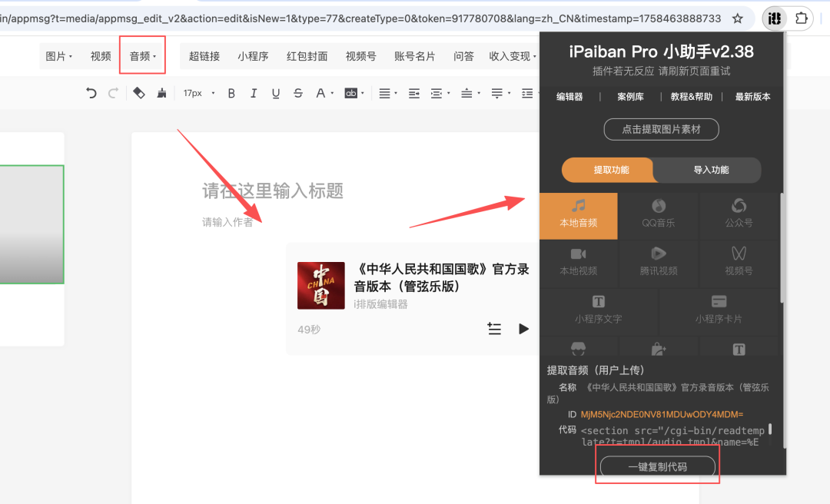Image resolution: width=830 pixels, height=504 pixels.
Task: Open the 编辑器 link in iPaiban panel
Action: (x=569, y=97)
